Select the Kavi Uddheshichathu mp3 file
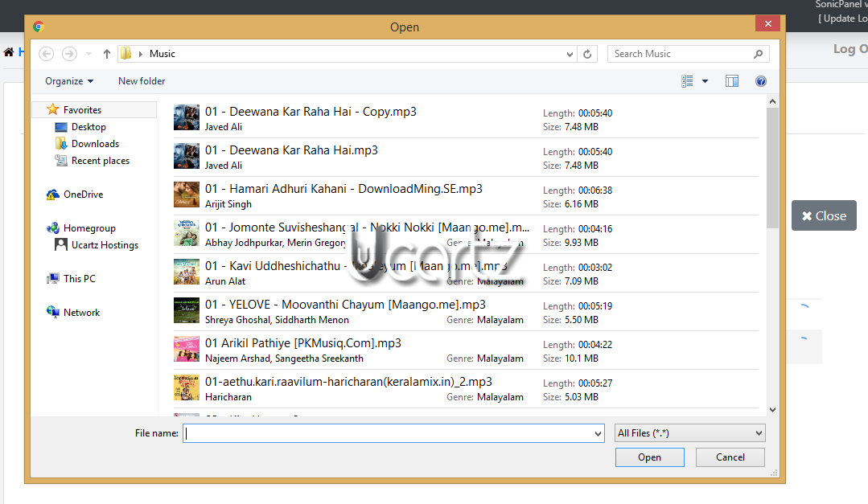Viewport: 868px width, 504px height. click(465, 272)
